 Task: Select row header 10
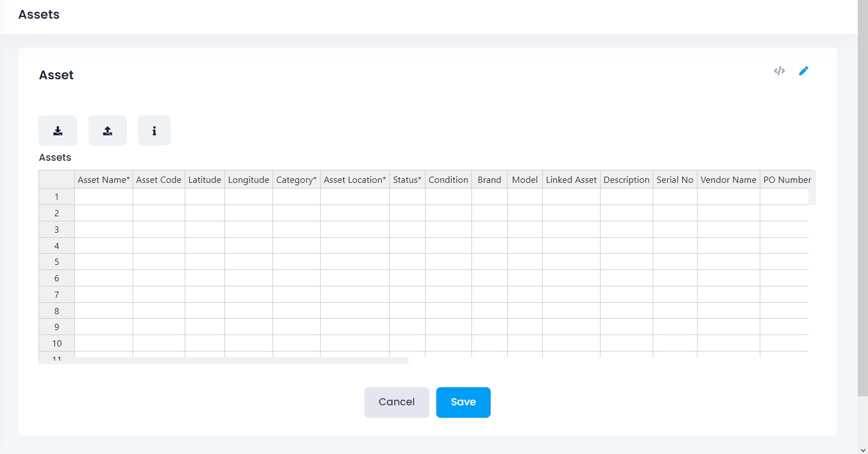tap(57, 343)
